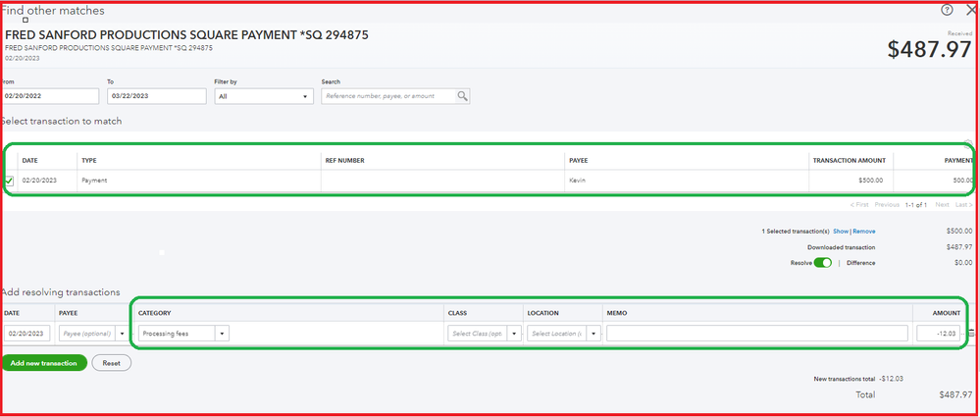Close the Find other matches dialog
The width and height of the screenshot is (980, 417).
(970, 10)
